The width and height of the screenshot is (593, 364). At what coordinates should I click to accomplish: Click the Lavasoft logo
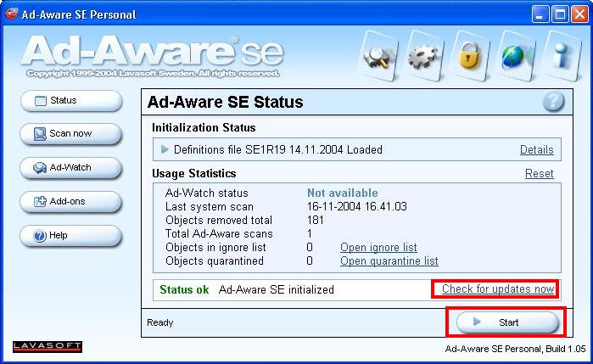pos(48,346)
